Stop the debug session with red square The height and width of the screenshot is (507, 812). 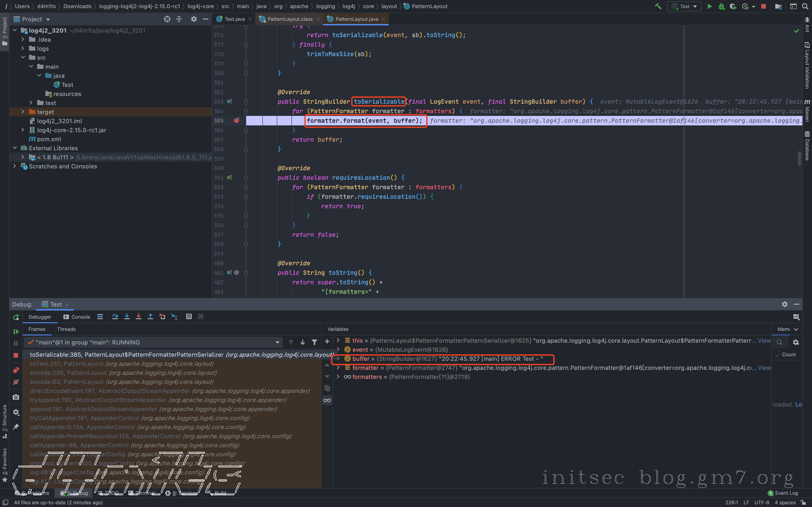click(16, 355)
